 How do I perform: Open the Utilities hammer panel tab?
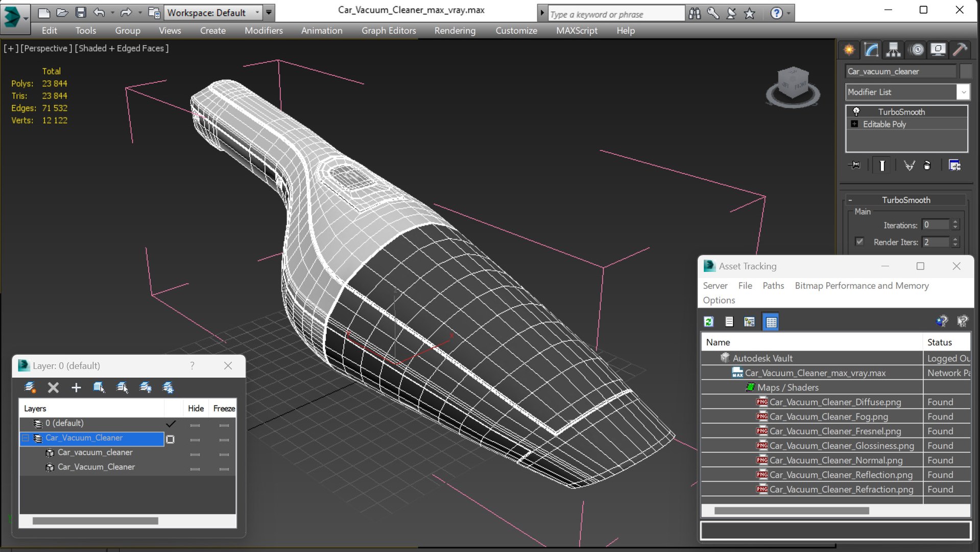[x=960, y=50]
